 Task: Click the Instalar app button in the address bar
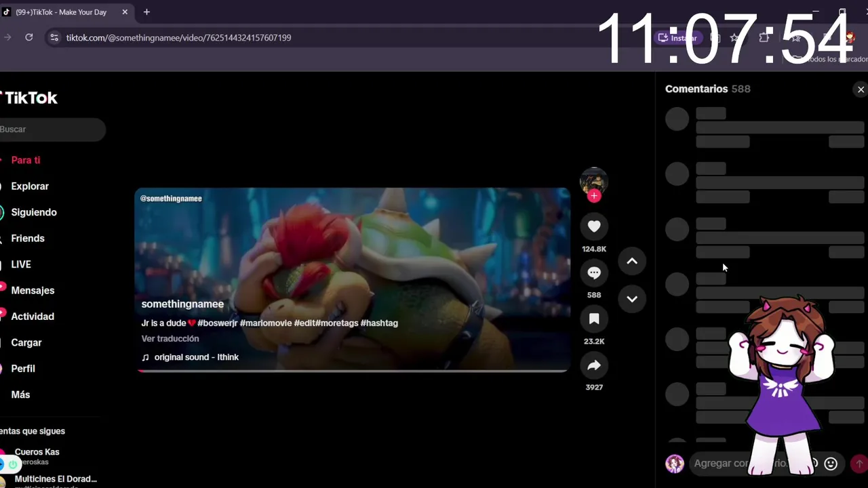[x=677, y=38]
